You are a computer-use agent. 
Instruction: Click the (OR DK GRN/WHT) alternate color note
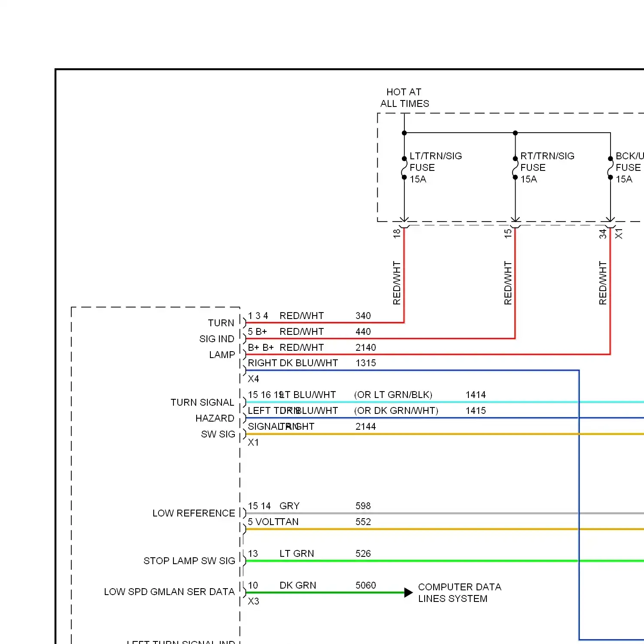[x=396, y=410]
